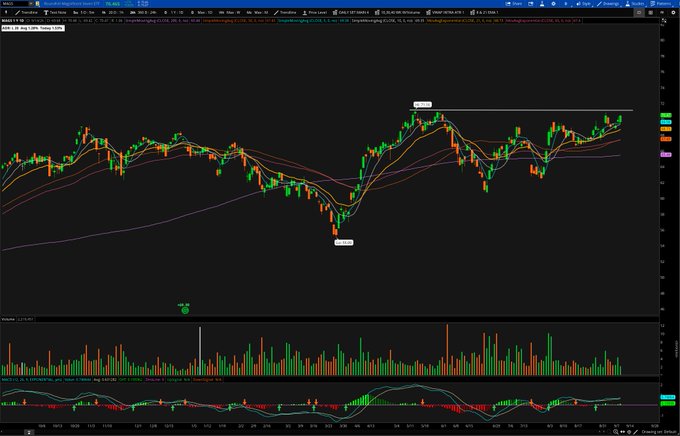Switch to 1 Y : 1D timeframe
This screenshot has height=436, width=680.
click(x=174, y=13)
